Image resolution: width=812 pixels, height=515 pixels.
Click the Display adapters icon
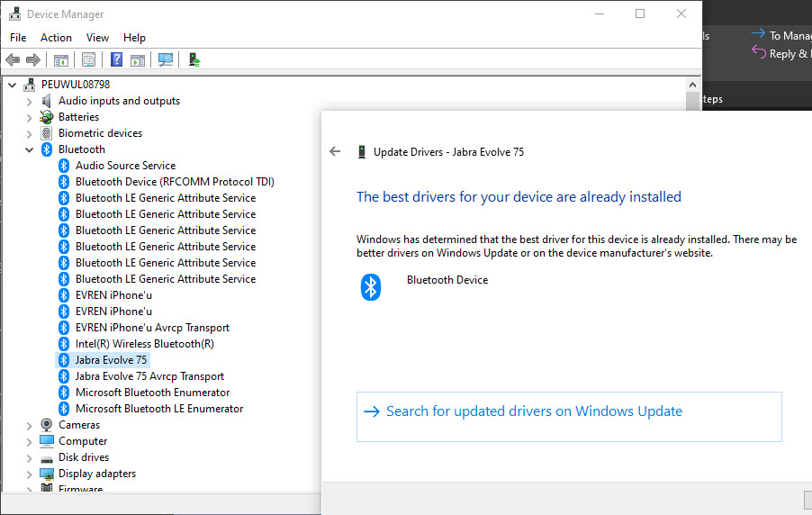(47, 474)
